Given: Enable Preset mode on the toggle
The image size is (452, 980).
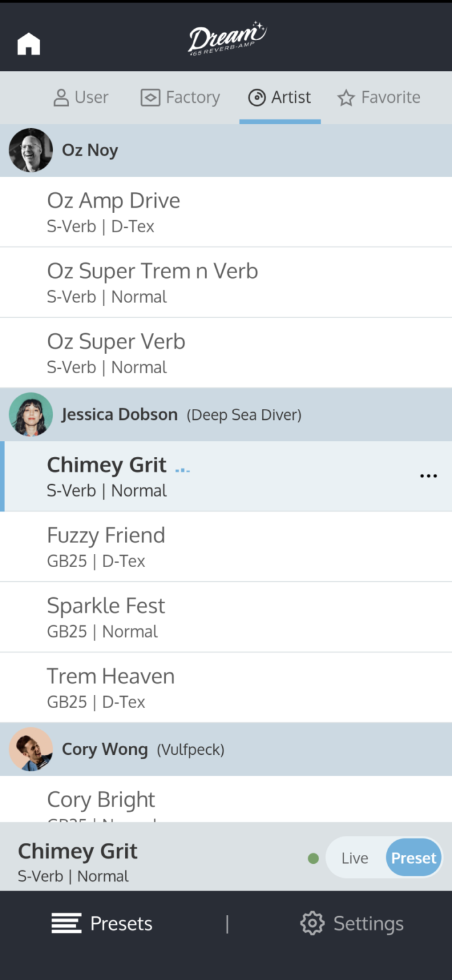Looking at the screenshot, I should [x=414, y=858].
